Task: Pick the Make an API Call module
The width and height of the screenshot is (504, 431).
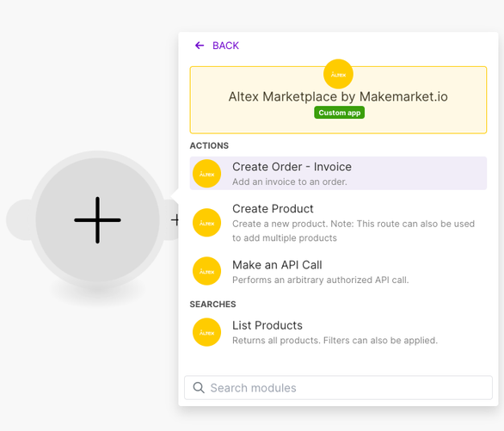Action: (338, 272)
